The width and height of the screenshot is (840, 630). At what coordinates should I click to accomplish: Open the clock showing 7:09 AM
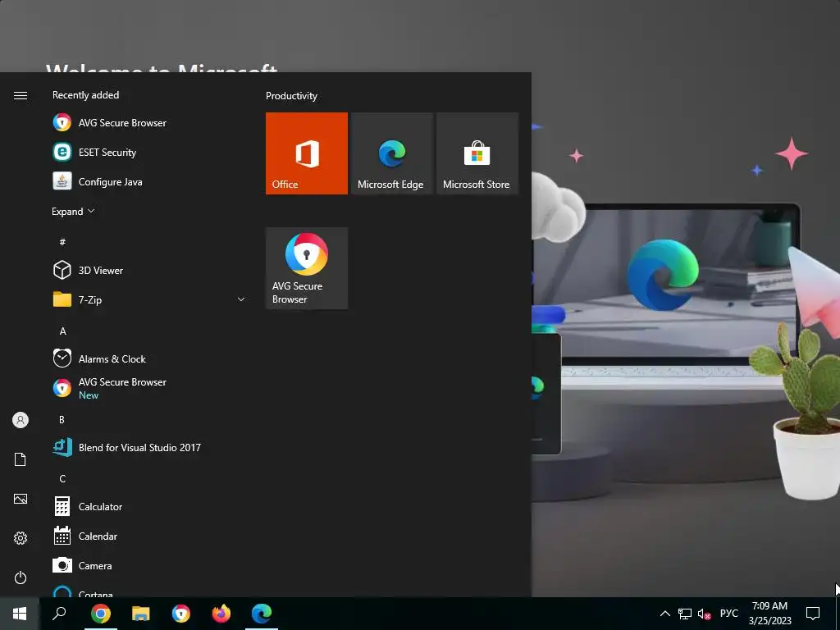(x=769, y=614)
